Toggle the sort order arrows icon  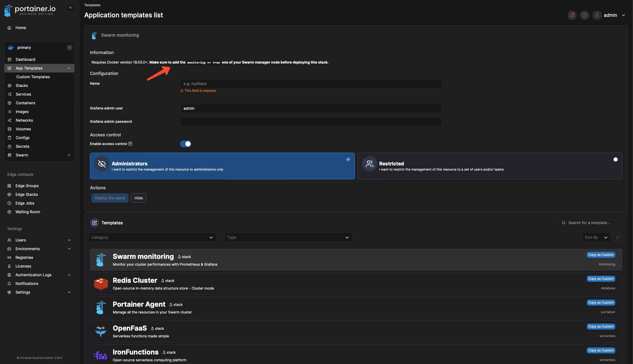click(618, 237)
